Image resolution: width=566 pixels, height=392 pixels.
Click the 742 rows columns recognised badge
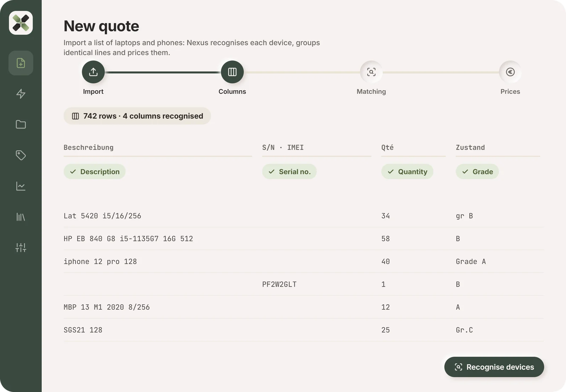coord(137,116)
